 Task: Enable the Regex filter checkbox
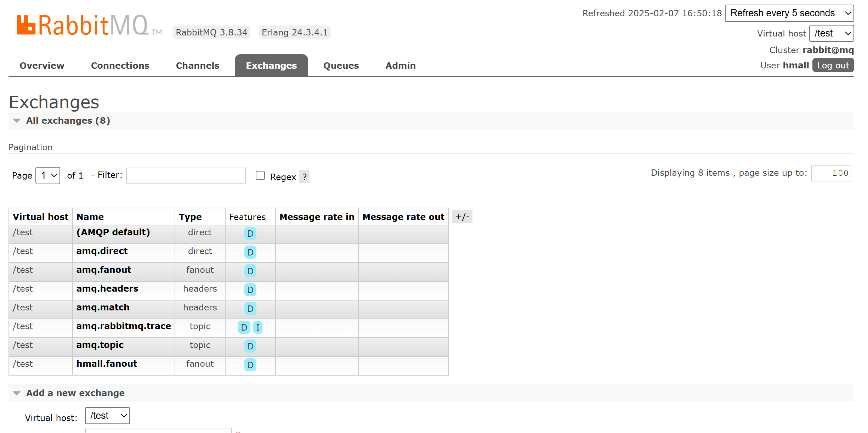pos(260,175)
